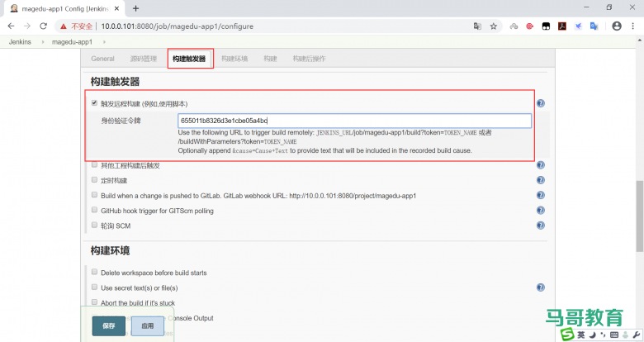Open the blue bird extension icon

[578, 26]
